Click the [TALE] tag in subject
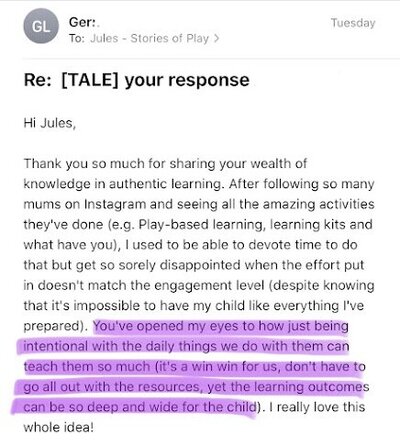 pyautogui.click(x=90, y=80)
